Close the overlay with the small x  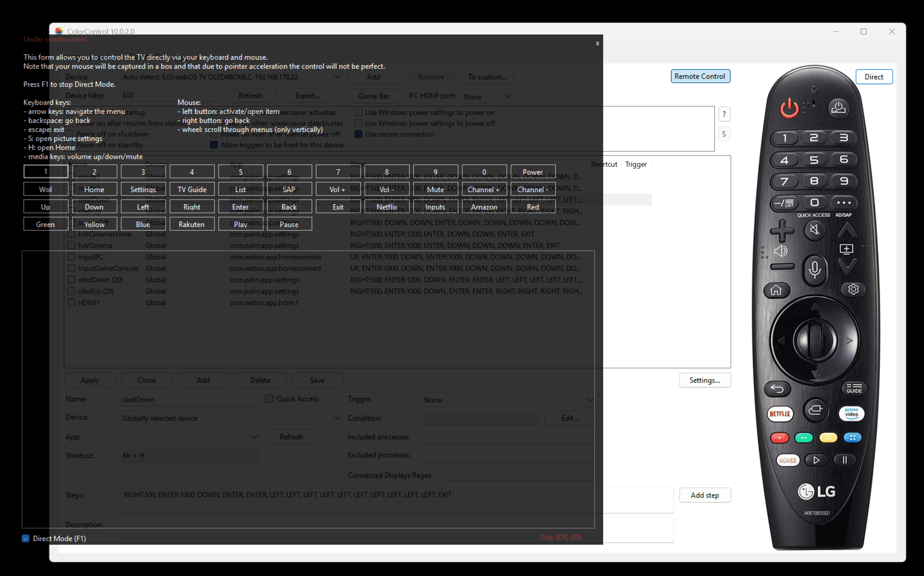pyautogui.click(x=597, y=43)
